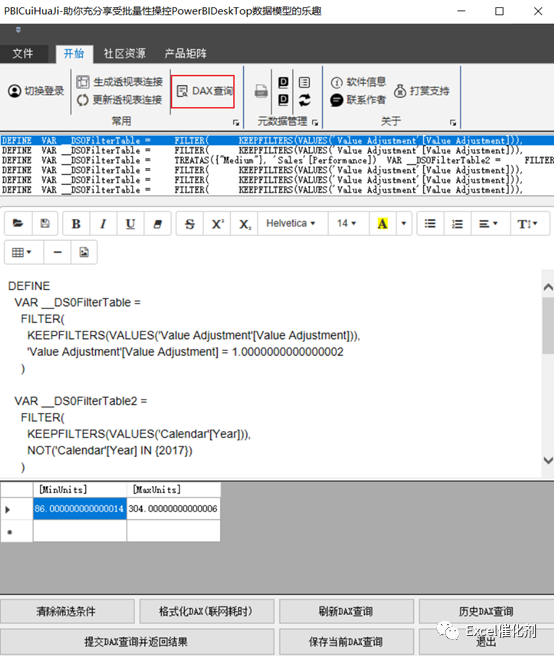Click 联系作者 chat item
This screenshot has width=554, height=656.
[x=358, y=100]
